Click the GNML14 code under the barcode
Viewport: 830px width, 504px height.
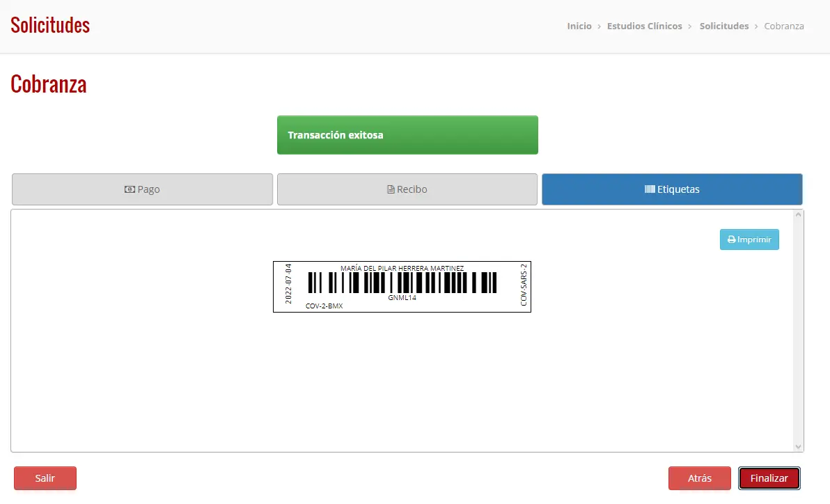[402, 297]
